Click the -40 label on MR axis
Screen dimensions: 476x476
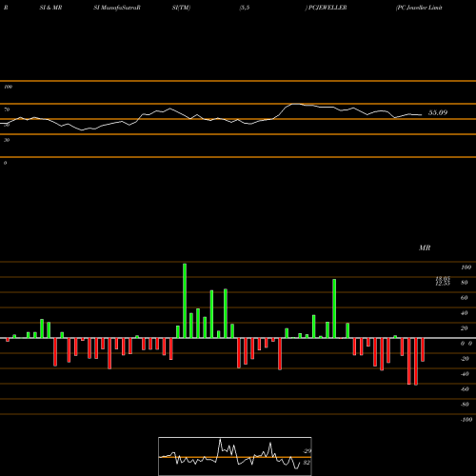point(465,374)
